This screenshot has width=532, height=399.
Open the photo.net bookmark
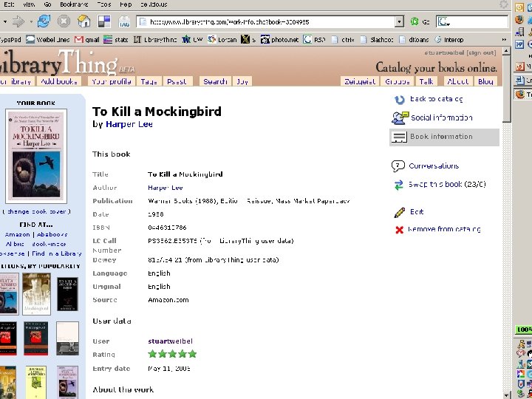pyautogui.click(x=279, y=40)
